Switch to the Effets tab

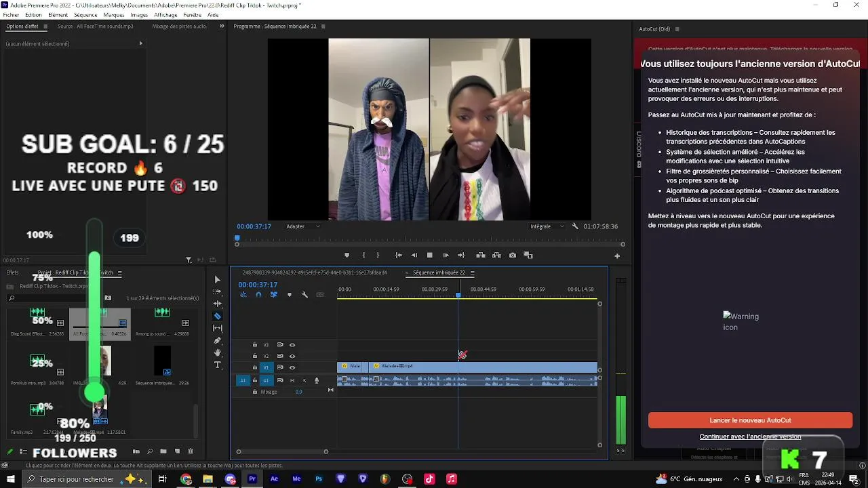[x=12, y=272]
